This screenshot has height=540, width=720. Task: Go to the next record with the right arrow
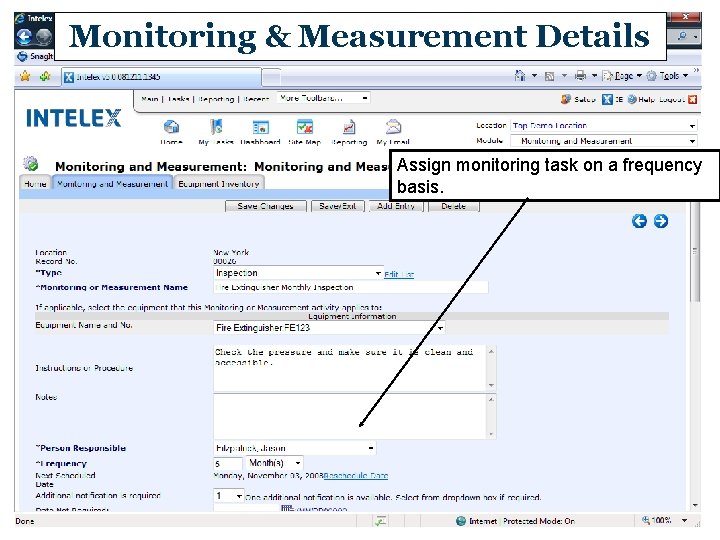click(x=661, y=221)
